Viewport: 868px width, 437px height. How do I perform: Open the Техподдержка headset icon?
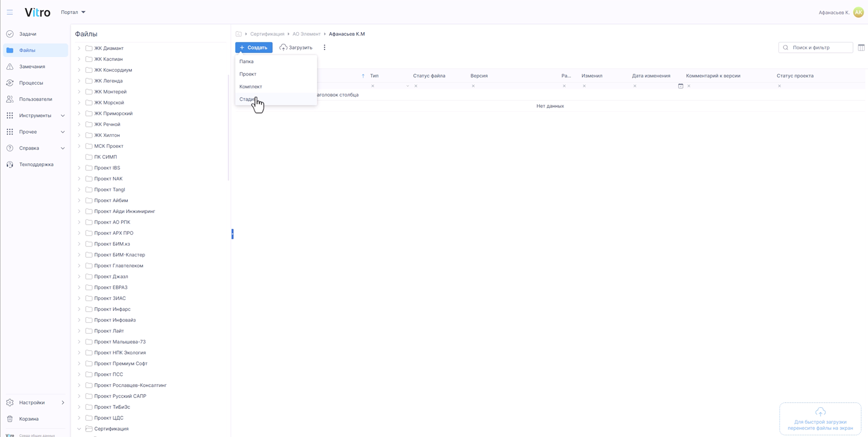click(10, 164)
